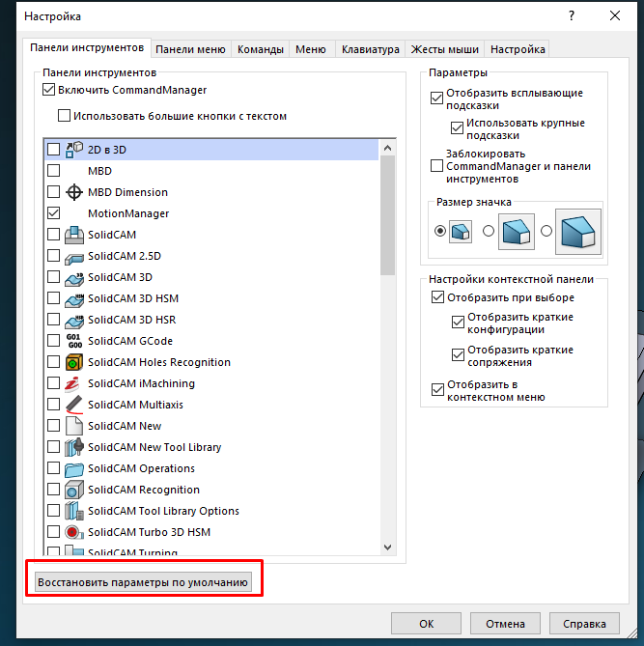
Task: Toggle Отобразить краткие конфигурации checkbox
Action: pos(458,322)
